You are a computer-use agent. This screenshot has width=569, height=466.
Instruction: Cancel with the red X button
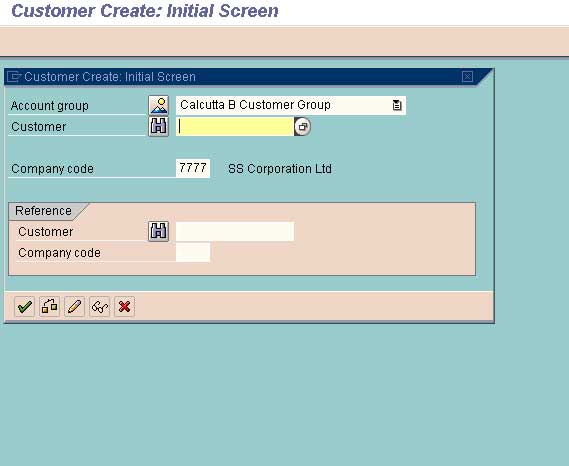[x=124, y=307]
